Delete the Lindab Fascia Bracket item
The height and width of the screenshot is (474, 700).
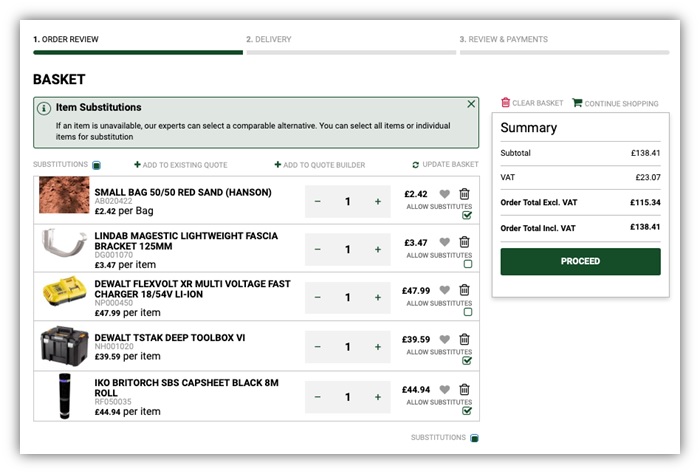464,242
